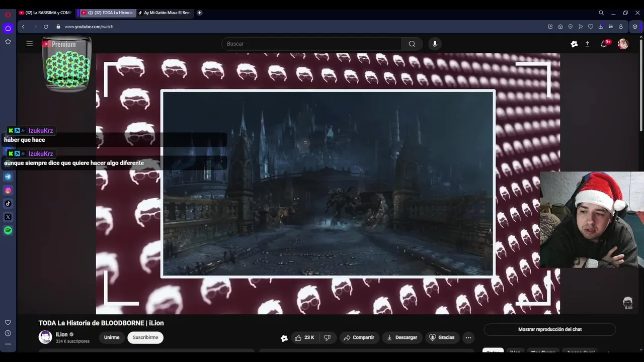Click the Descargar download button
The width and height of the screenshot is (644, 362).
pyautogui.click(x=402, y=337)
